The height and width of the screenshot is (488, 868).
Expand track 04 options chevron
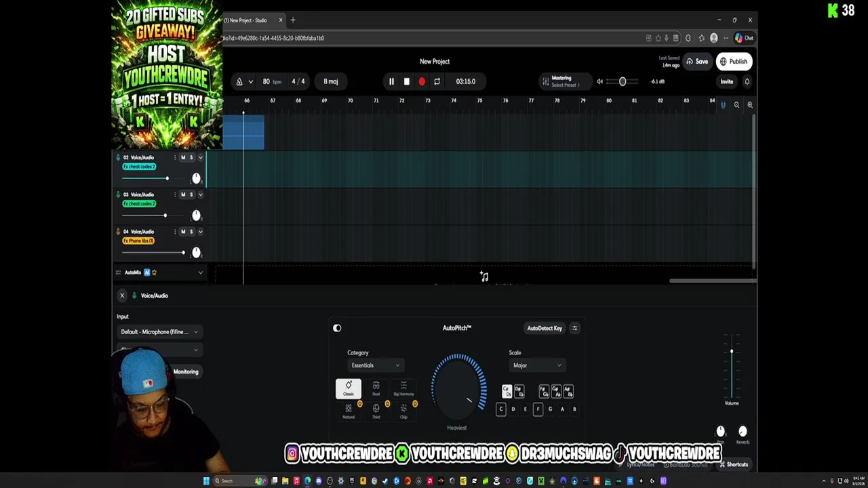200,232
